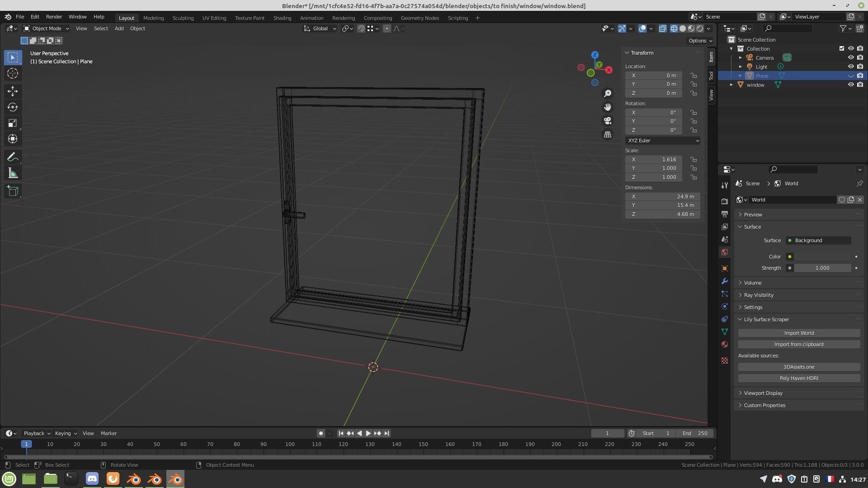This screenshot has width=868, height=488.
Task: Click the 3DAssets.one source button
Action: pyautogui.click(x=799, y=367)
